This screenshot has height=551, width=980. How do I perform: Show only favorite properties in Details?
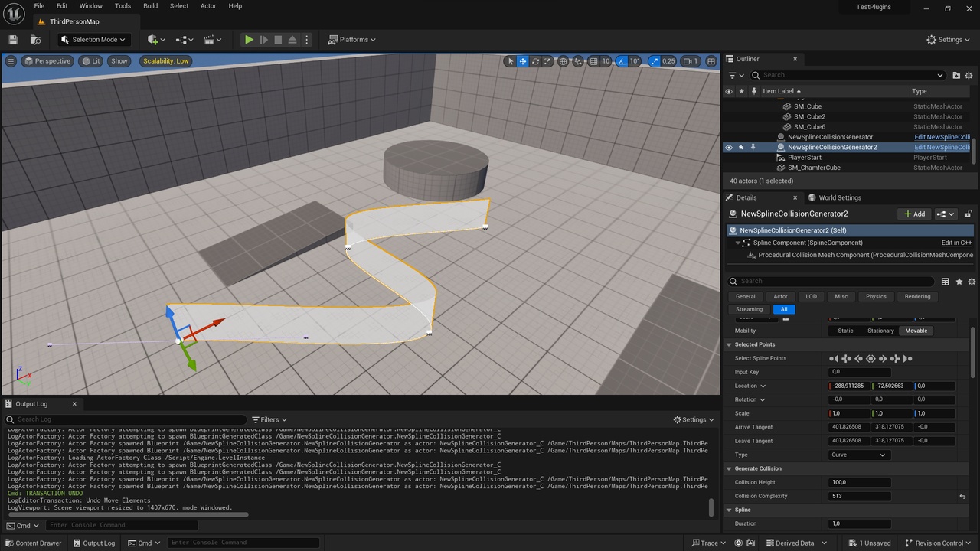959,282
